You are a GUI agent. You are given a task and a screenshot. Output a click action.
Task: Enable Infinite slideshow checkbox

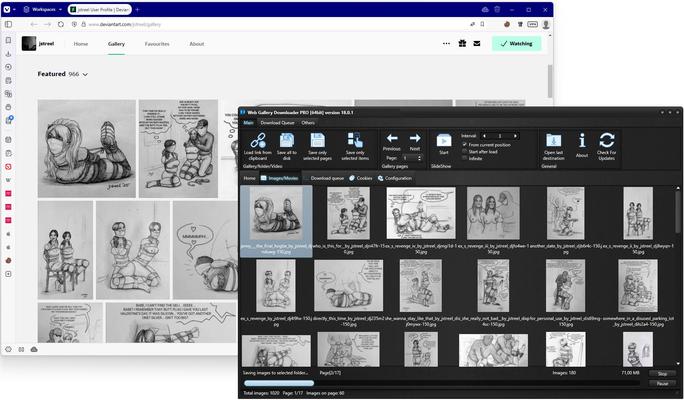465,158
